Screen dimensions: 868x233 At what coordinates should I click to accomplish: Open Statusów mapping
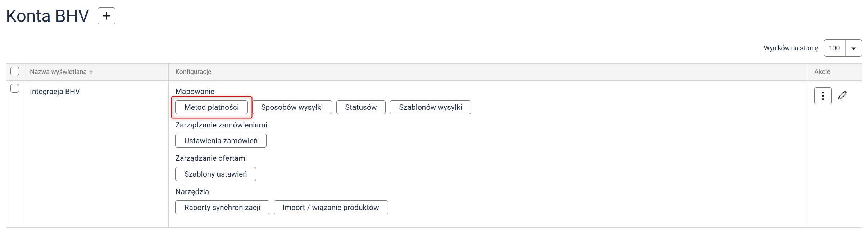361,107
